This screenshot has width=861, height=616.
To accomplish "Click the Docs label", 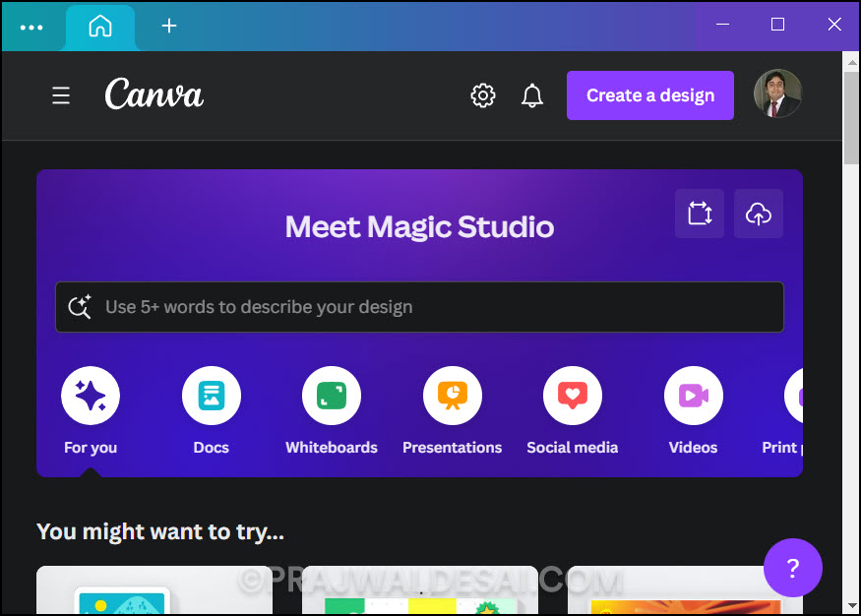I will click(212, 448).
